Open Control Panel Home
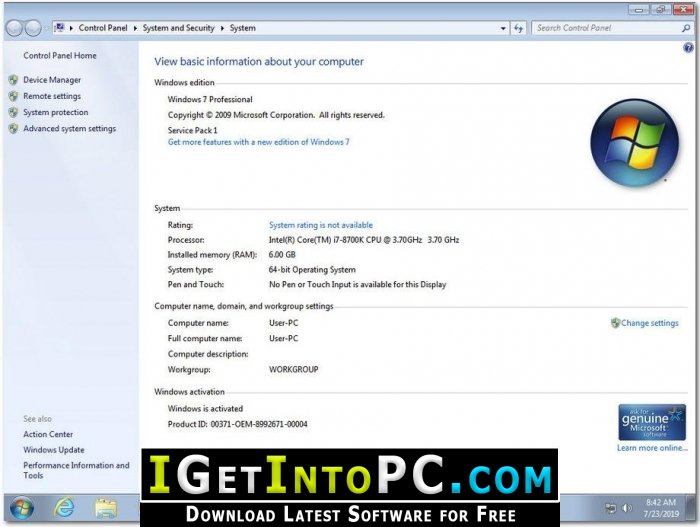The image size is (700, 527). (x=60, y=56)
